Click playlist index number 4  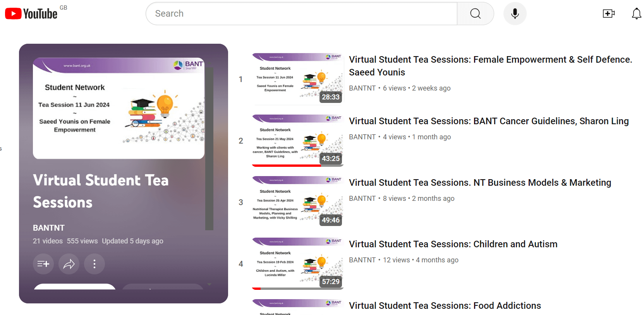point(241,264)
